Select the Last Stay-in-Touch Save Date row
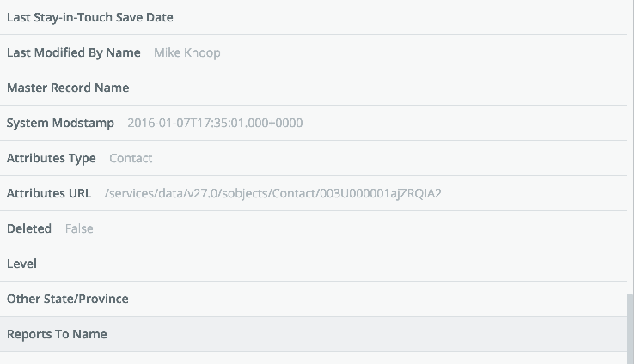 313,17
